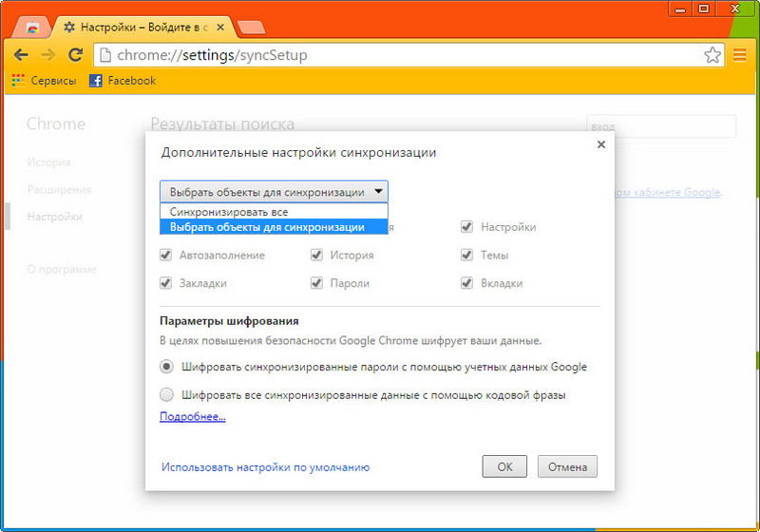Open the Facebook bookmark
Screen dimensions: 760x532
tap(123, 81)
